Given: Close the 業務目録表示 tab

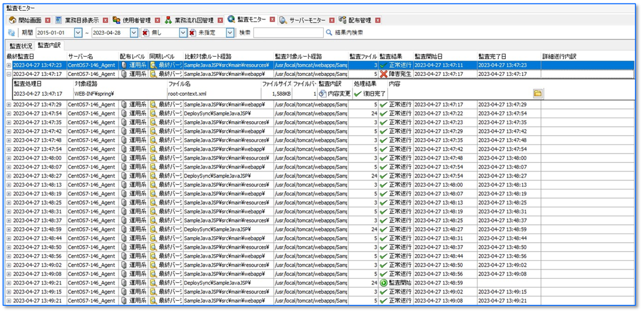Looking at the screenshot, I should click(x=105, y=20).
